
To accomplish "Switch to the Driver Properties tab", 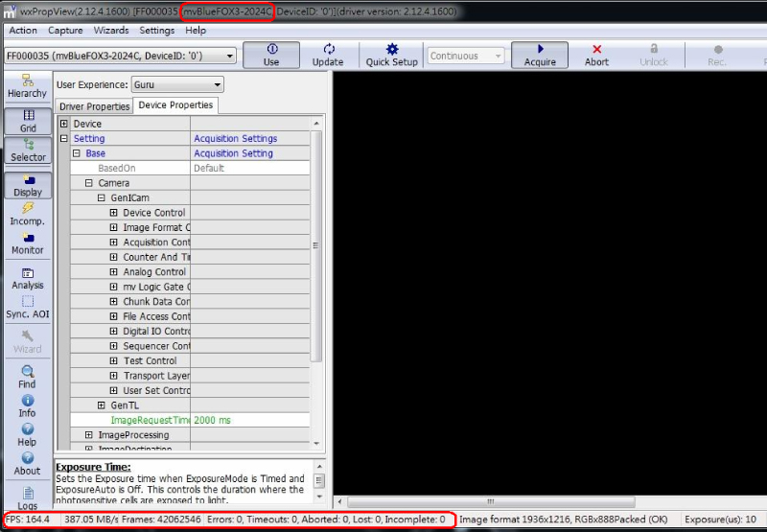I will pos(94,106).
